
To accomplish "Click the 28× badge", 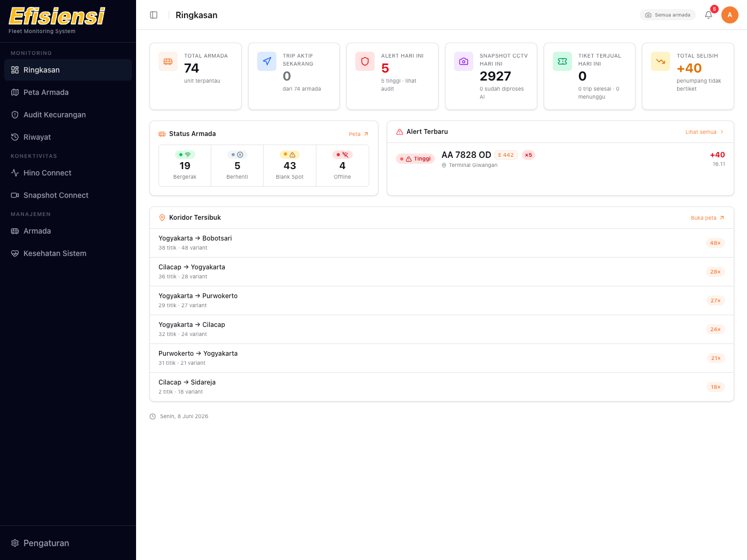I will coord(716,272).
